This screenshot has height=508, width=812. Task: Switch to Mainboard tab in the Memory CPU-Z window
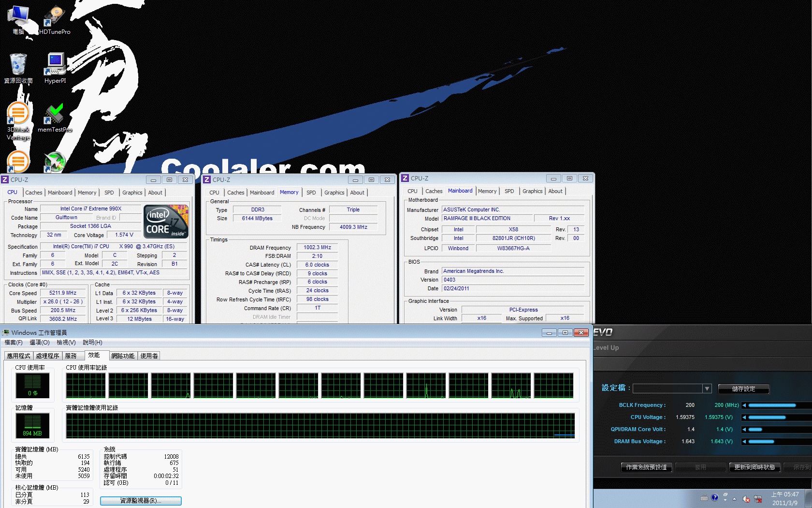click(262, 193)
